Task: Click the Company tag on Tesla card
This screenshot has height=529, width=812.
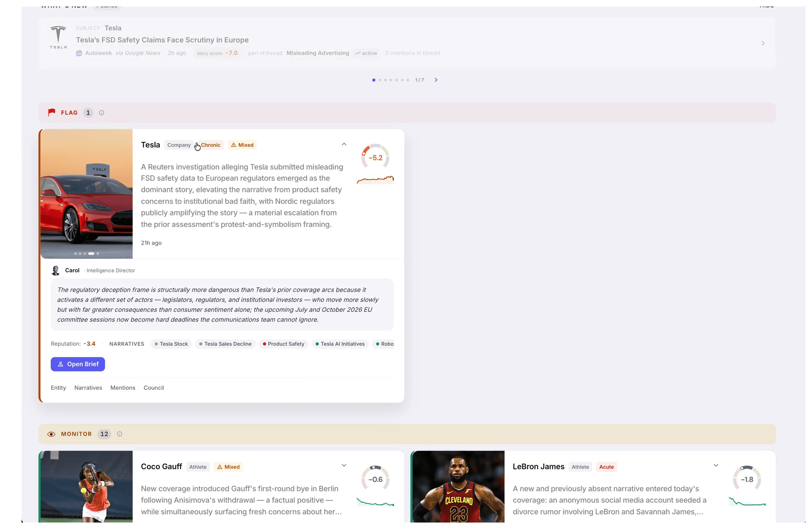Action: [179, 145]
